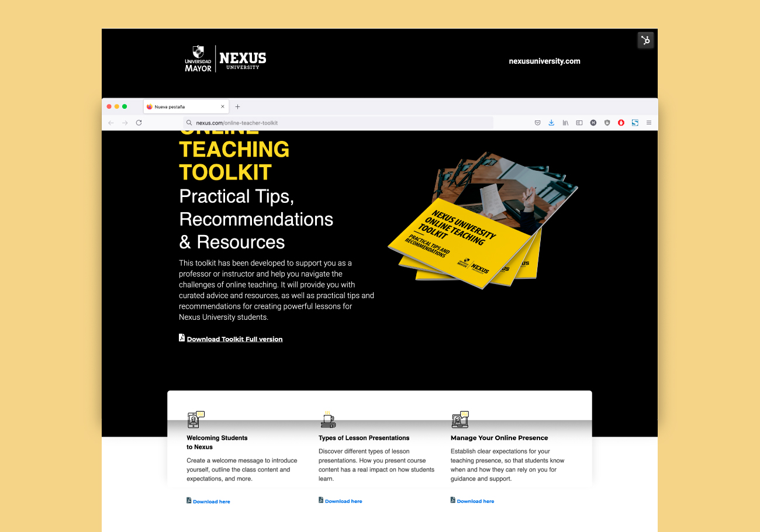
Task: Open the nexusuniversity.com header link
Action: [x=544, y=61]
